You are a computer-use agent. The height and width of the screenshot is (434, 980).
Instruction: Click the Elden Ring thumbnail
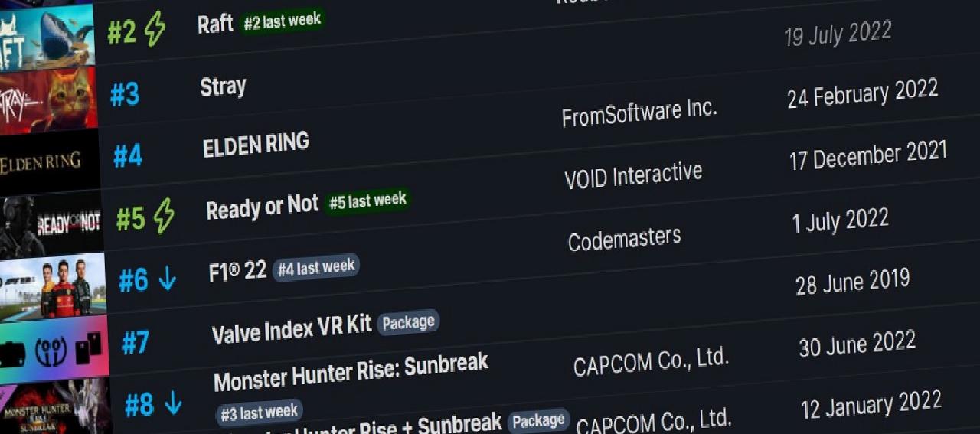[x=50, y=162]
